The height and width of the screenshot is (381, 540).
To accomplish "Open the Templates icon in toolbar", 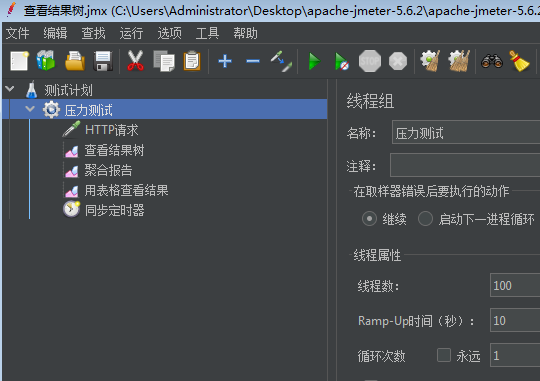I will tap(46, 61).
